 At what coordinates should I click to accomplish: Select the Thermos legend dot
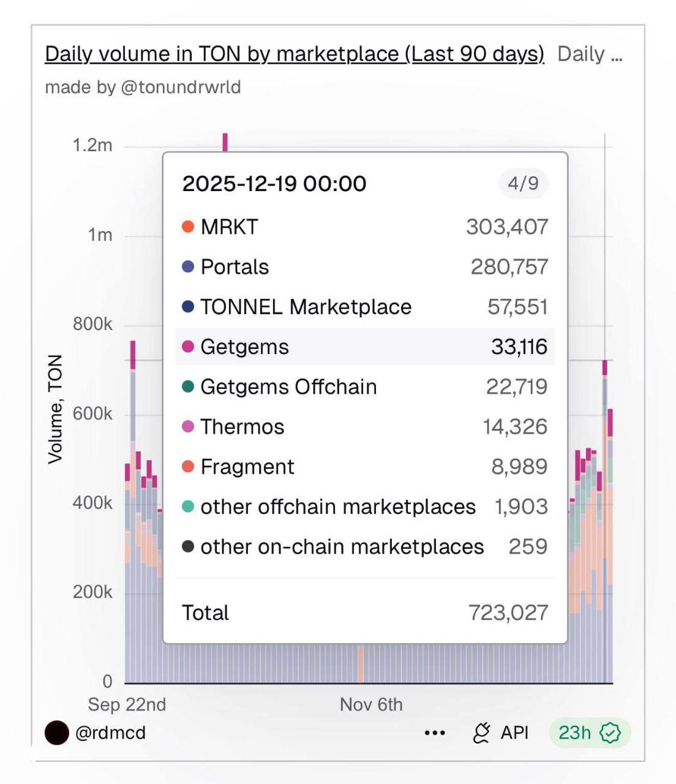(x=187, y=426)
